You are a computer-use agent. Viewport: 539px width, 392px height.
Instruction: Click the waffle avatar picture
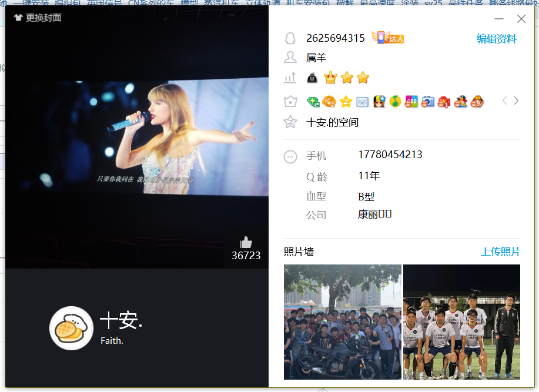(x=72, y=328)
